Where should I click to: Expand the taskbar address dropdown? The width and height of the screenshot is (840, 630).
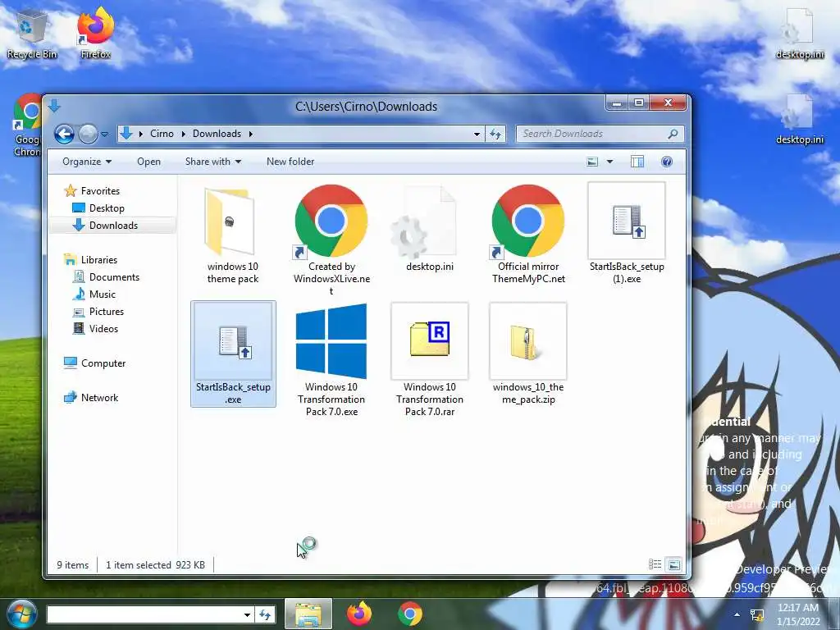(246, 614)
